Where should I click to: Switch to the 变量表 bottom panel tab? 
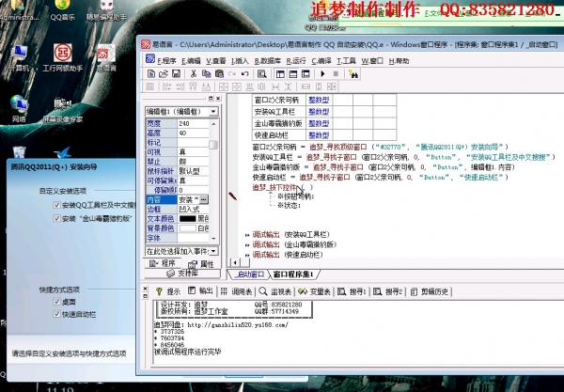314,291
